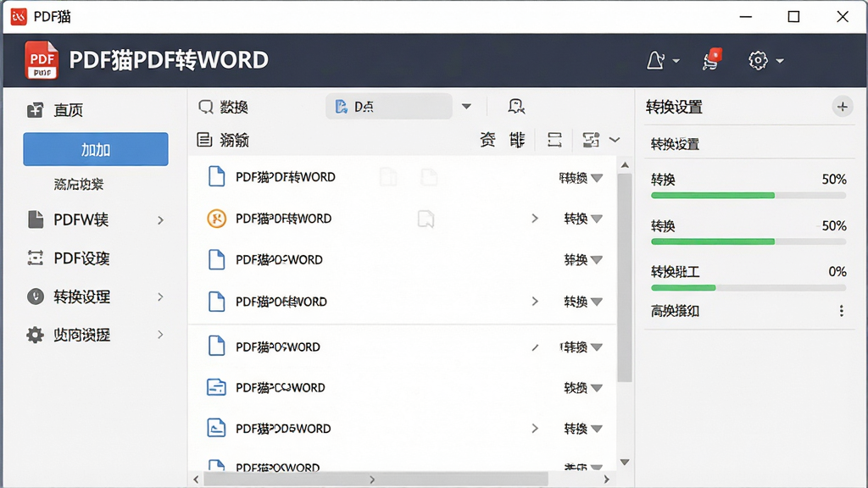The width and height of the screenshot is (868, 488).
Task: Open the settings gear in the header
Action: pos(758,60)
